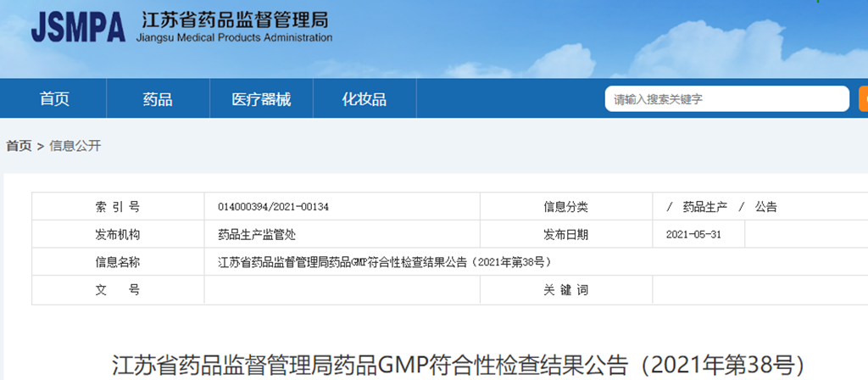Open the 药品 navigation tab
This screenshot has height=380, width=868.
[158, 99]
